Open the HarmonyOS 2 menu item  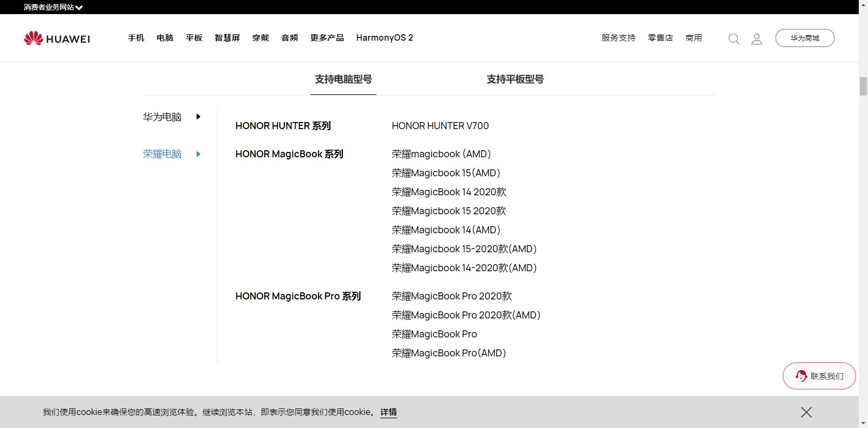tap(385, 38)
